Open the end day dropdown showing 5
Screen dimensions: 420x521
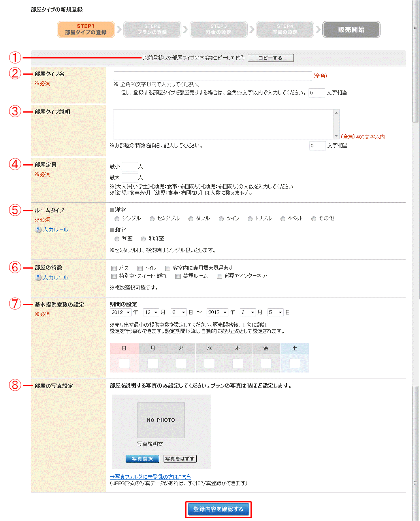pos(275,312)
